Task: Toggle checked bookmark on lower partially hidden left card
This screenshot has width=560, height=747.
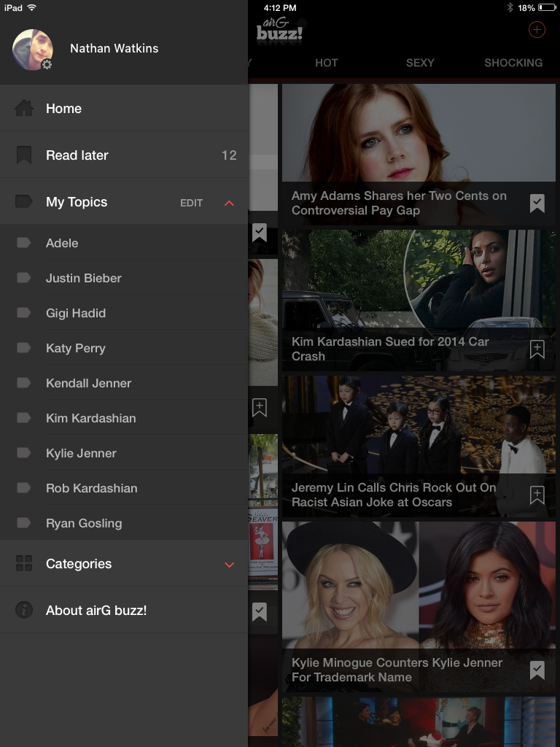Action: (260, 612)
